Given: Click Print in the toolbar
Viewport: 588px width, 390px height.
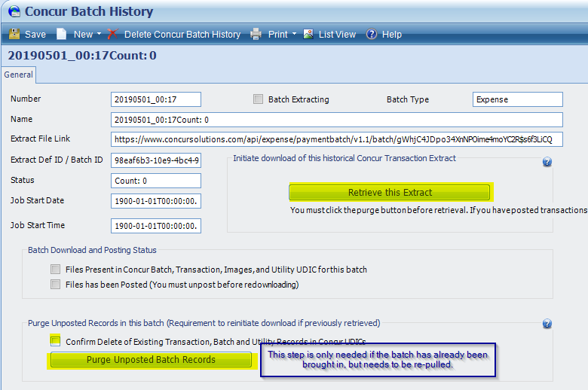Looking at the screenshot, I should (x=278, y=35).
